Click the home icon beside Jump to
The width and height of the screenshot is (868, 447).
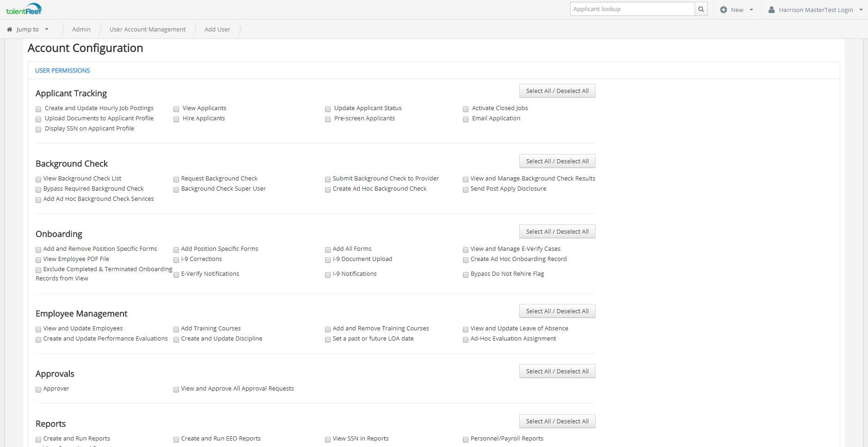9,29
